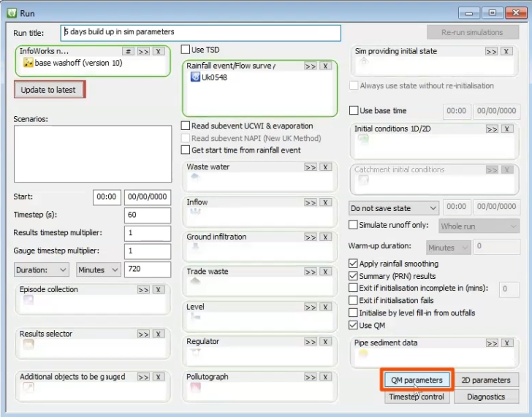
Task: Click inside the Scenarios list box
Action: point(93,153)
